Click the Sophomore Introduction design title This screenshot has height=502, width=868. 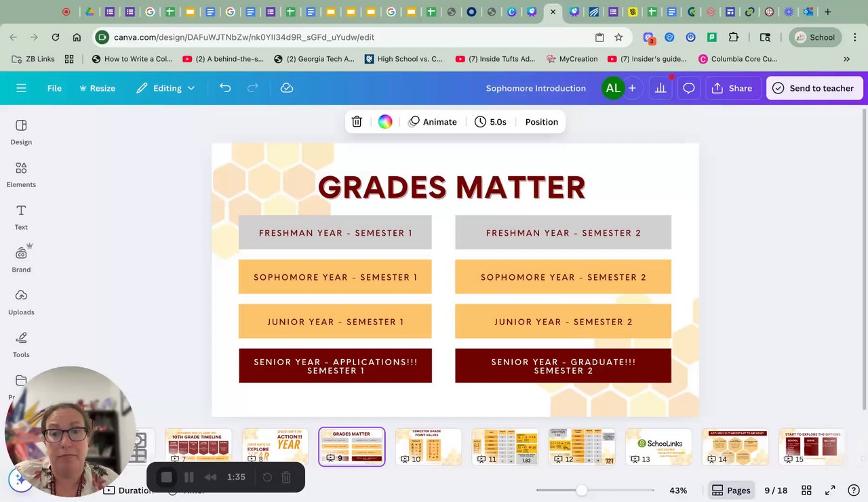tap(536, 88)
